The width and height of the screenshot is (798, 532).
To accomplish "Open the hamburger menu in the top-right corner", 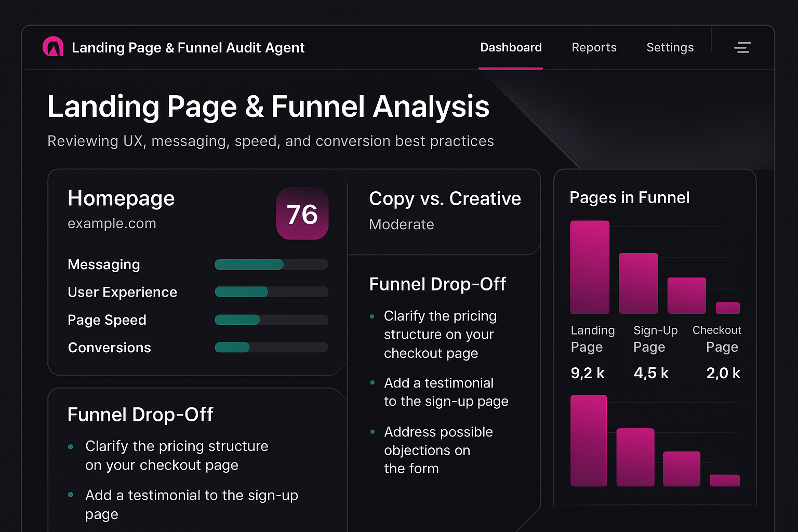I will click(742, 47).
